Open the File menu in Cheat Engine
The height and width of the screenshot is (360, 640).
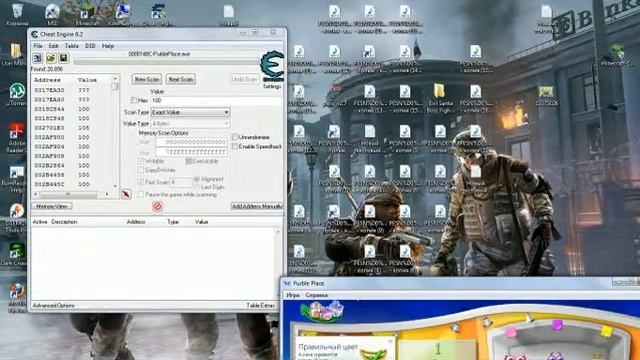pyautogui.click(x=38, y=46)
